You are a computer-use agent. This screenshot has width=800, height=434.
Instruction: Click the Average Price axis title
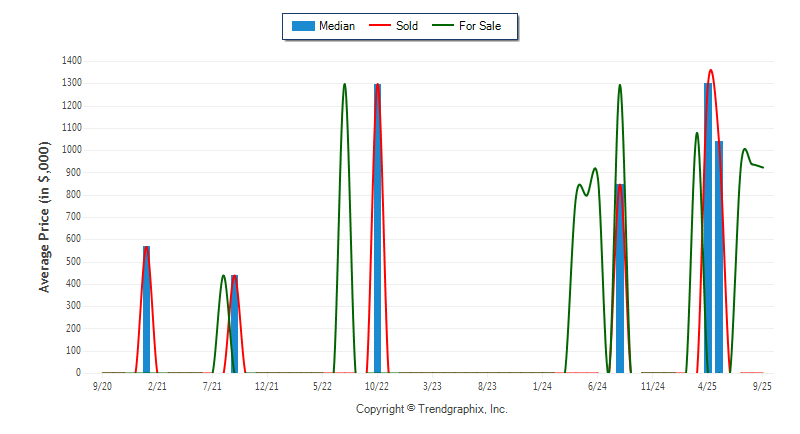(44, 217)
